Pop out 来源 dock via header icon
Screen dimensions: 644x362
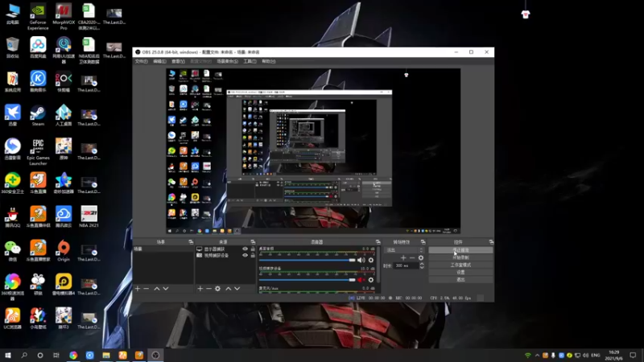pyautogui.click(x=253, y=242)
